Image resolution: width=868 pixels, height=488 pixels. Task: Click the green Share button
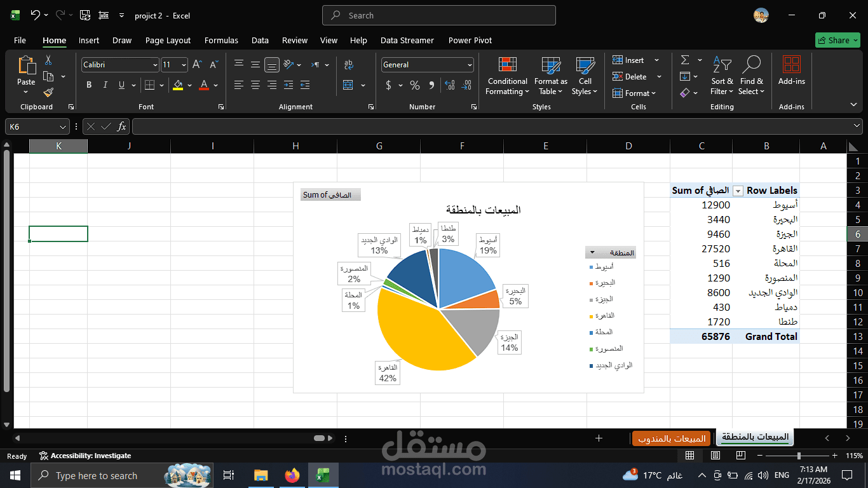point(837,39)
